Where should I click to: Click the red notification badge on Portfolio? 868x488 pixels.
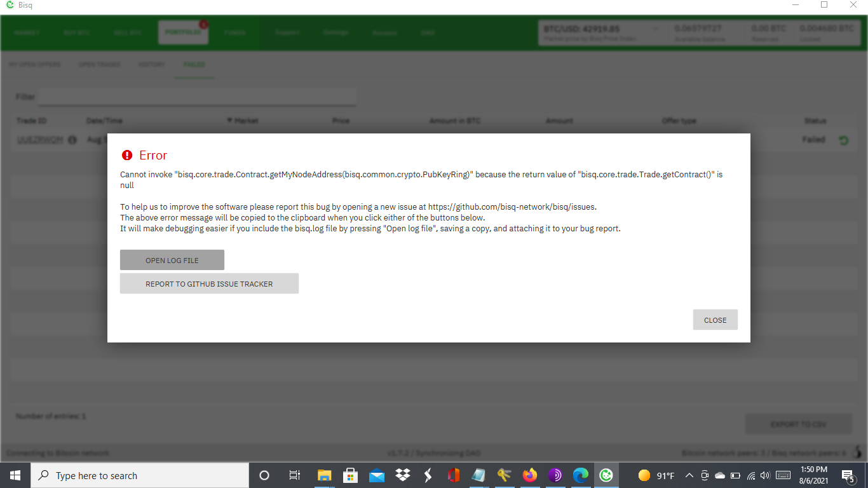[x=203, y=24]
